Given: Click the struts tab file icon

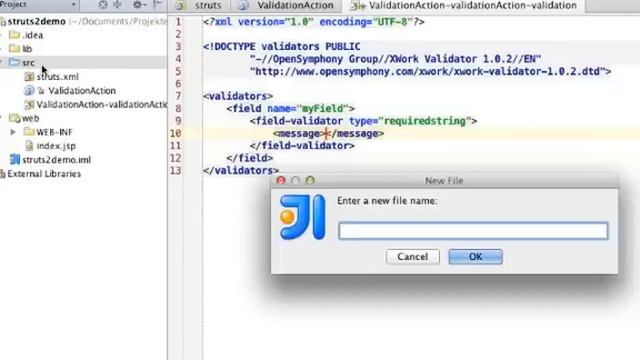Looking at the screenshot, I should tap(181, 5).
